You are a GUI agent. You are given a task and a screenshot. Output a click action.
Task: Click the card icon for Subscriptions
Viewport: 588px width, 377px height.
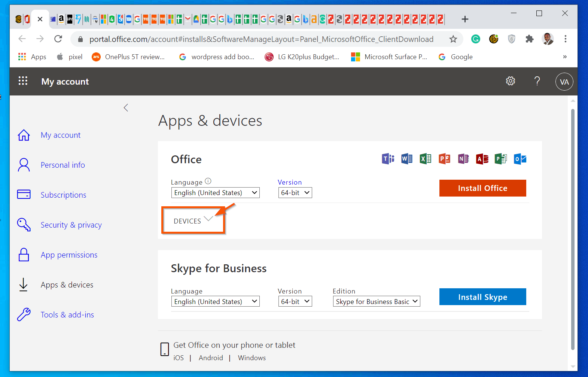pos(24,194)
